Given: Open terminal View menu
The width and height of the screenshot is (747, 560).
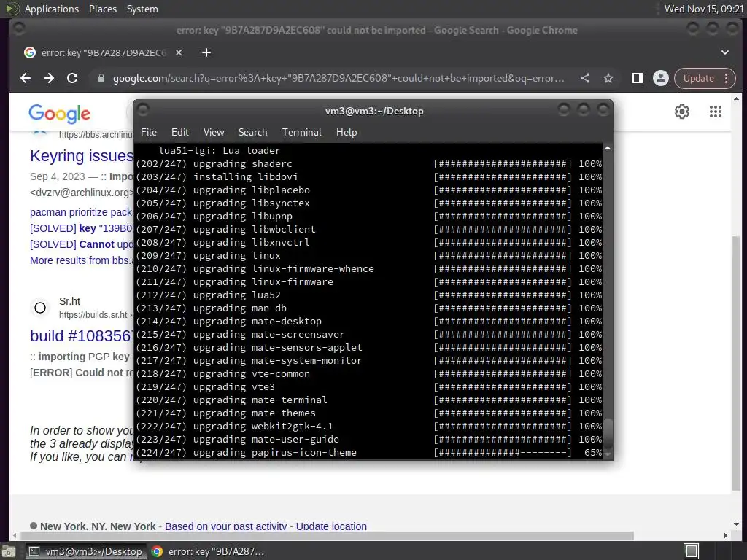Looking at the screenshot, I should point(214,132).
